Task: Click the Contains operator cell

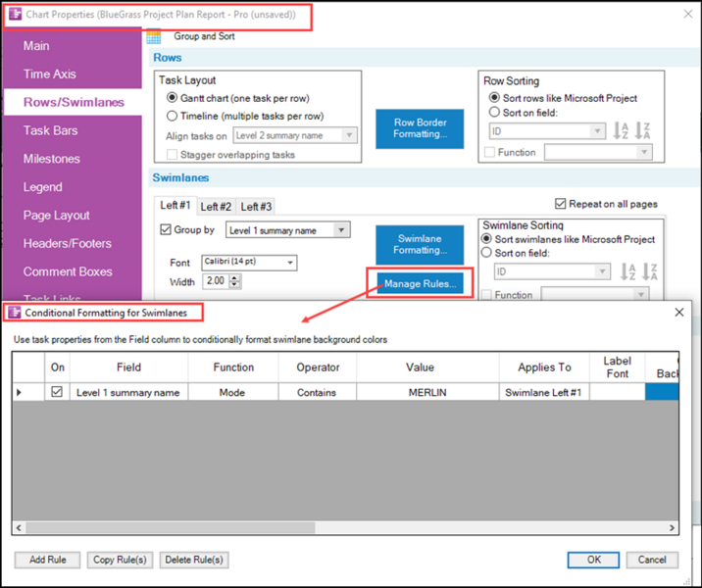Action: (317, 392)
